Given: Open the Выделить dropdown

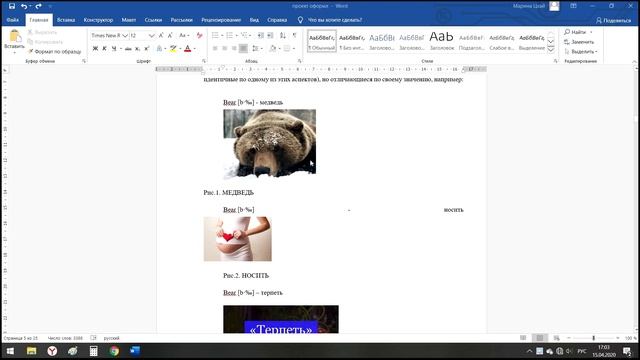Looking at the screenshot, I should [x=581, y=51].
